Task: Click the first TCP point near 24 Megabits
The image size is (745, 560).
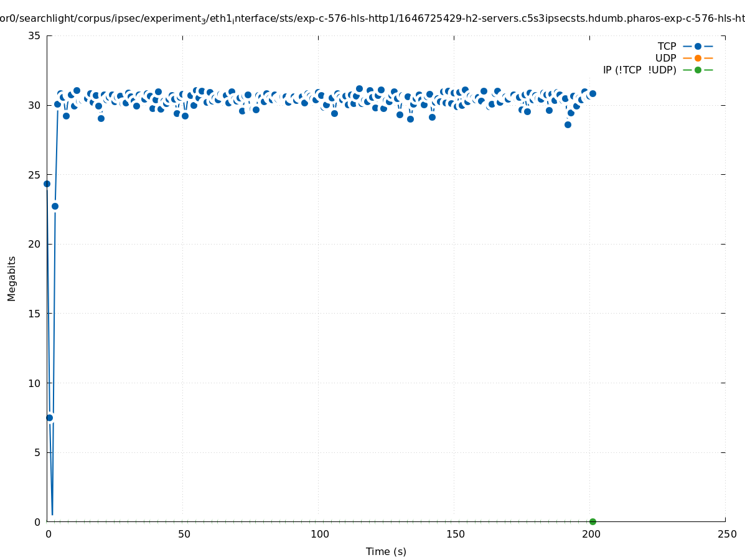Action: pos(47,184)
